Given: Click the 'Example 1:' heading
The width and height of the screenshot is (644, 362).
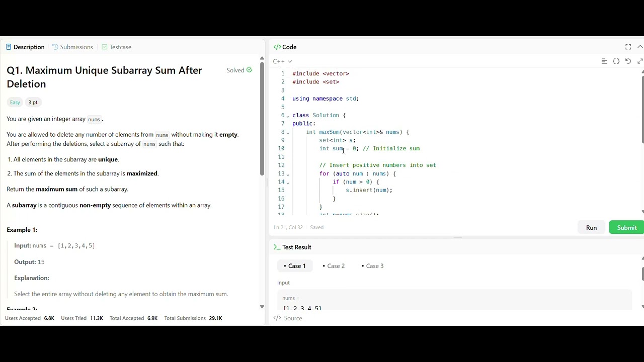Looking at the screenshot, I should [x=22, y=230].
